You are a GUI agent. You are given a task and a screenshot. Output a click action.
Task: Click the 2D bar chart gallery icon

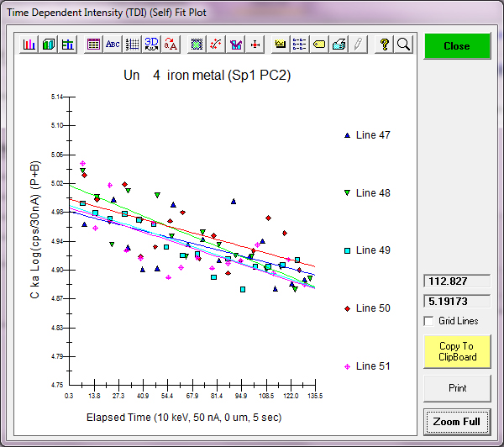point(29,45)
